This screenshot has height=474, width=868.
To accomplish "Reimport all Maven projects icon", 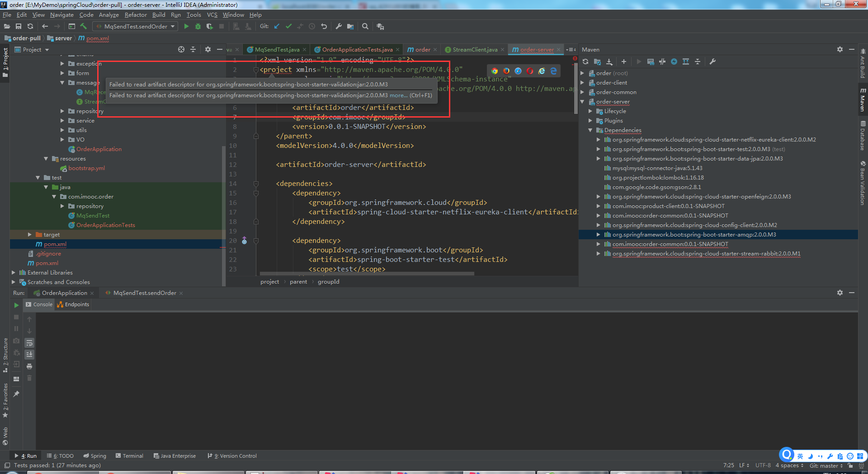I will [585, 62].
